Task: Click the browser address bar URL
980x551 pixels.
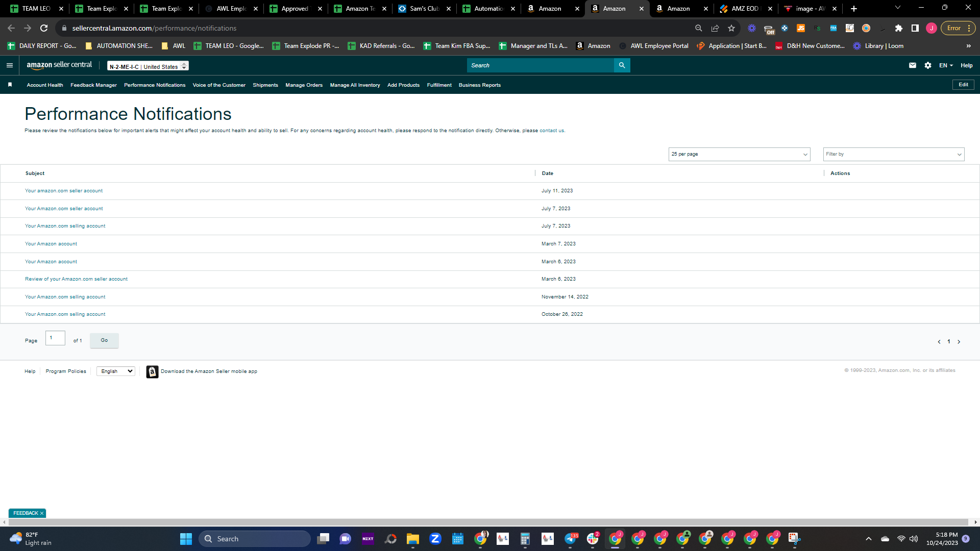Action: click(x=154, y=28)
